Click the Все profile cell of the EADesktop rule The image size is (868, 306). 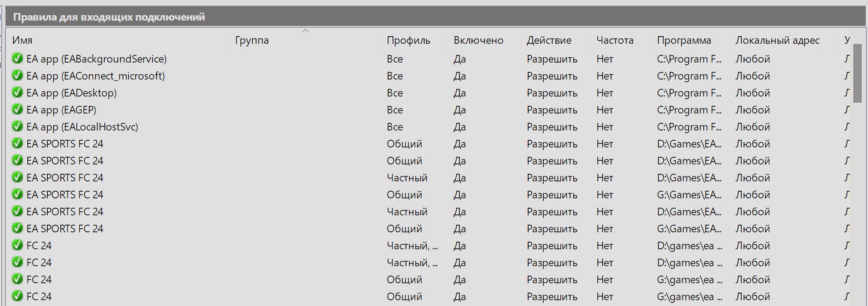coord(395,93)
